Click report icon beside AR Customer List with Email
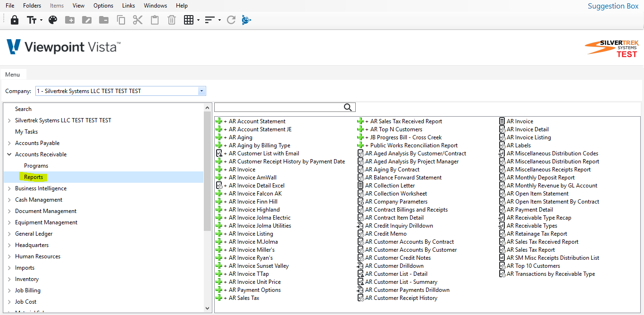644x315 pixels. click(219, 153)
